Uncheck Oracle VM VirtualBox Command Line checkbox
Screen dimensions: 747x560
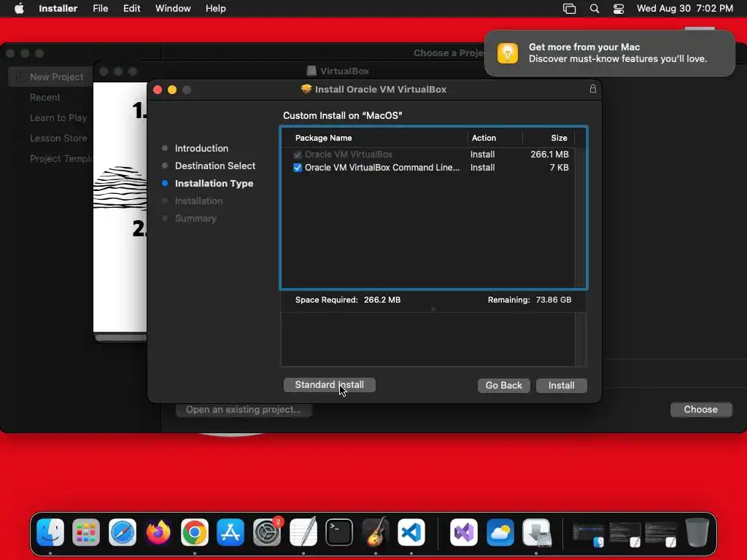click(x=298, y=168)
